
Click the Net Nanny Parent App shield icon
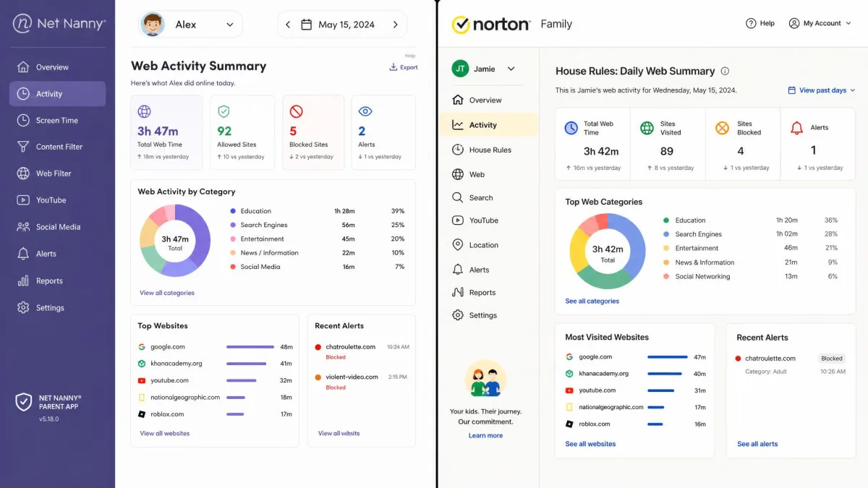pos(24,402)
